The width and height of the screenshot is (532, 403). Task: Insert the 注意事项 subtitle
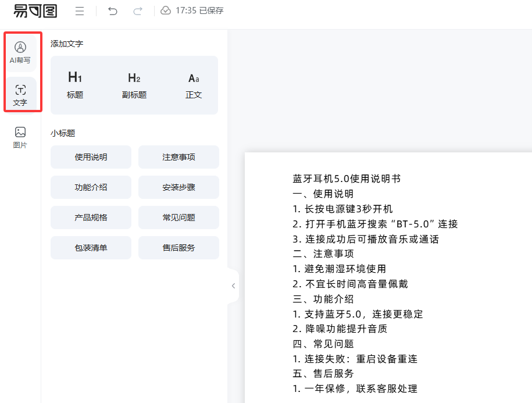[178, 157]
